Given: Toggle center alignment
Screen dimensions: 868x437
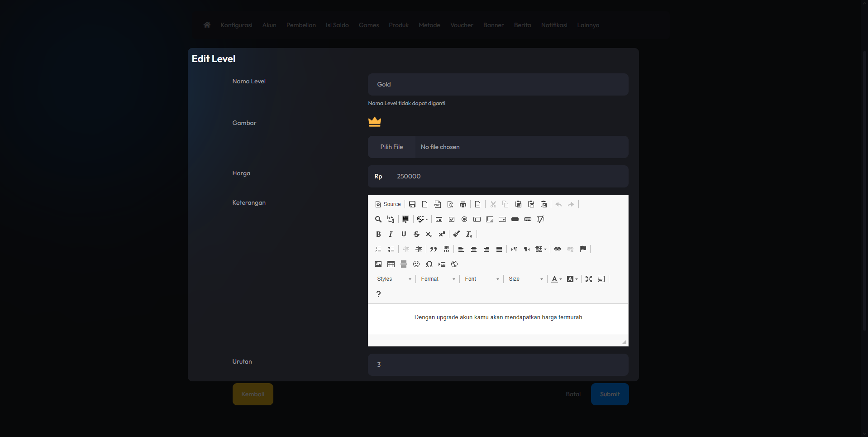Looking at the screenshot, I should point(474,249).
